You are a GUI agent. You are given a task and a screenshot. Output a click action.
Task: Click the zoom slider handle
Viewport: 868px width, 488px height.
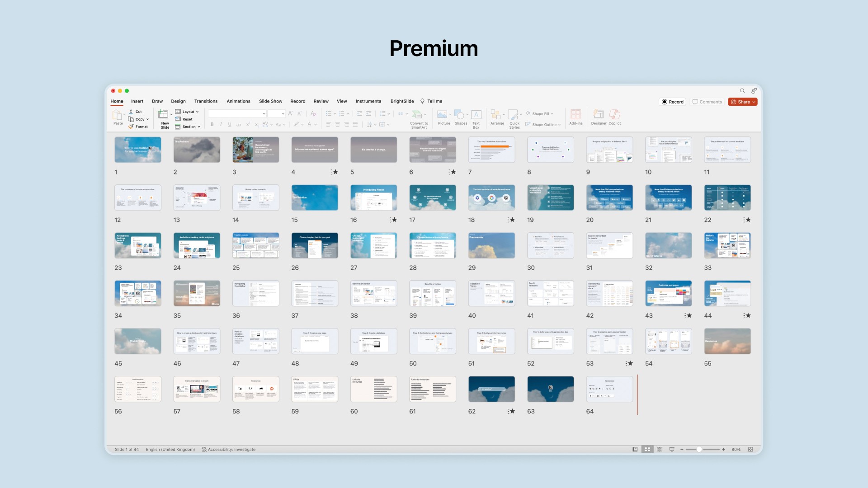click(699, 450)
